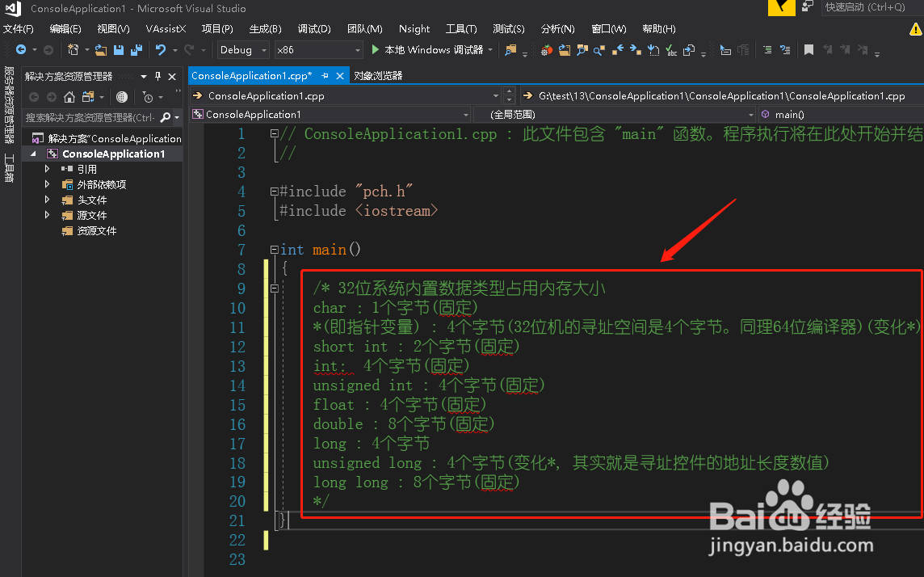Click the New Project icon
Image resolution: width=924 pixels, height=577 pixels.
pyautogui.click(x=73, y=50)
